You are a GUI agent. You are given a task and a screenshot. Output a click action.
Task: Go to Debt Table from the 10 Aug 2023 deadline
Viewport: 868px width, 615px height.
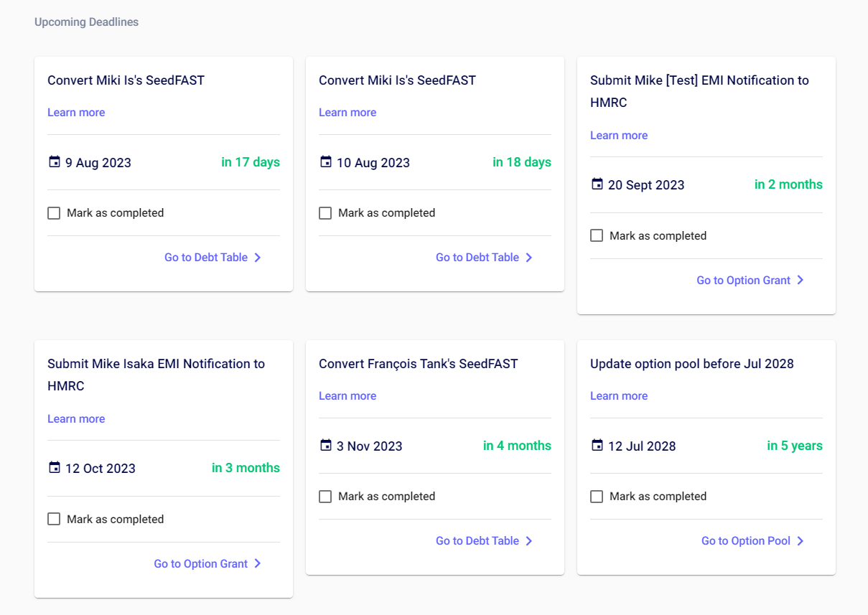[x=477, y=258]
